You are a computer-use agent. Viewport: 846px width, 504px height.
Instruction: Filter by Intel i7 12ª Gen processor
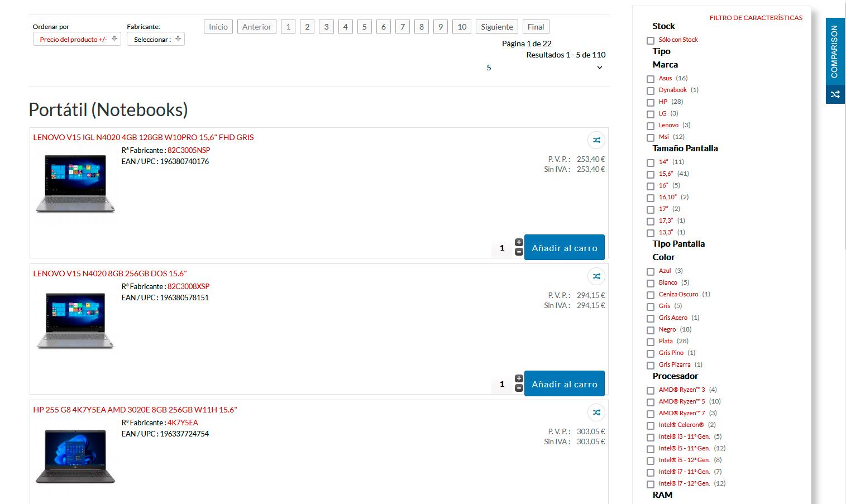tap(651, 484)
